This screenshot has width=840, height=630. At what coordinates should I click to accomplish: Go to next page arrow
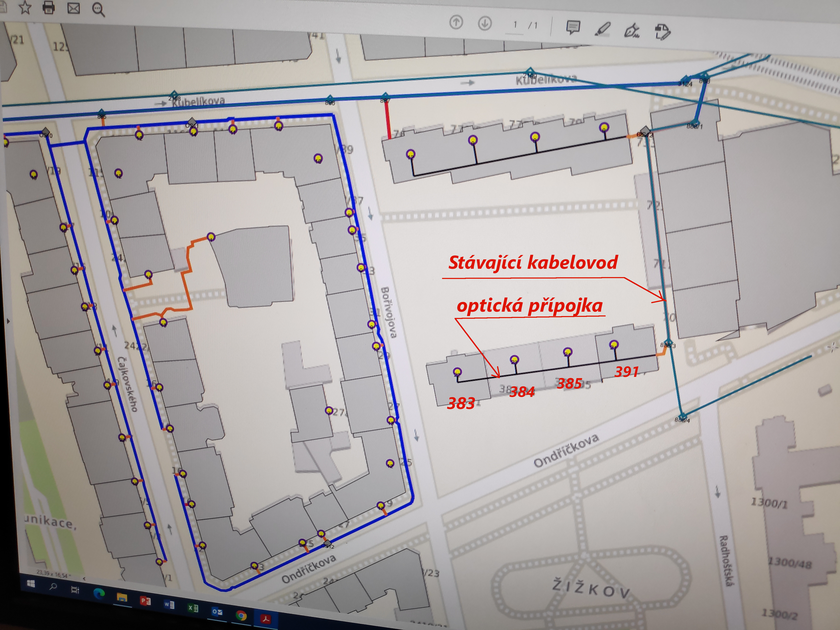(485, 24)
